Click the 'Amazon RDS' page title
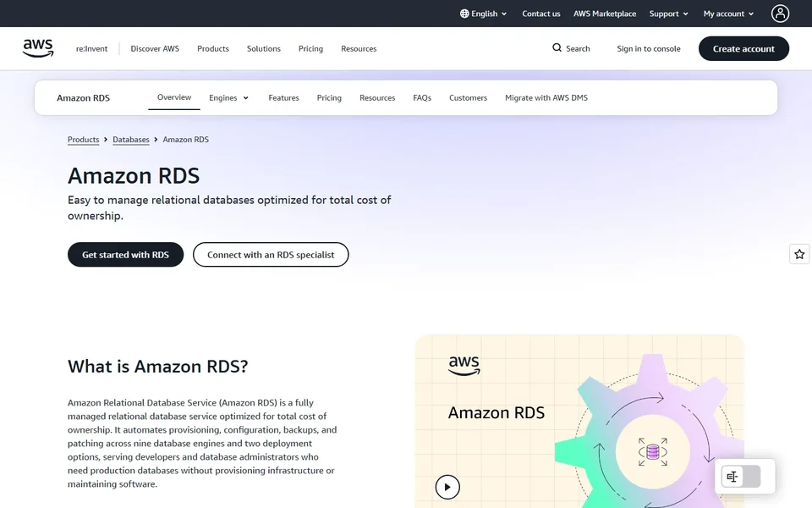This screenshot has height=508, width=812. [x=134, y=175]
